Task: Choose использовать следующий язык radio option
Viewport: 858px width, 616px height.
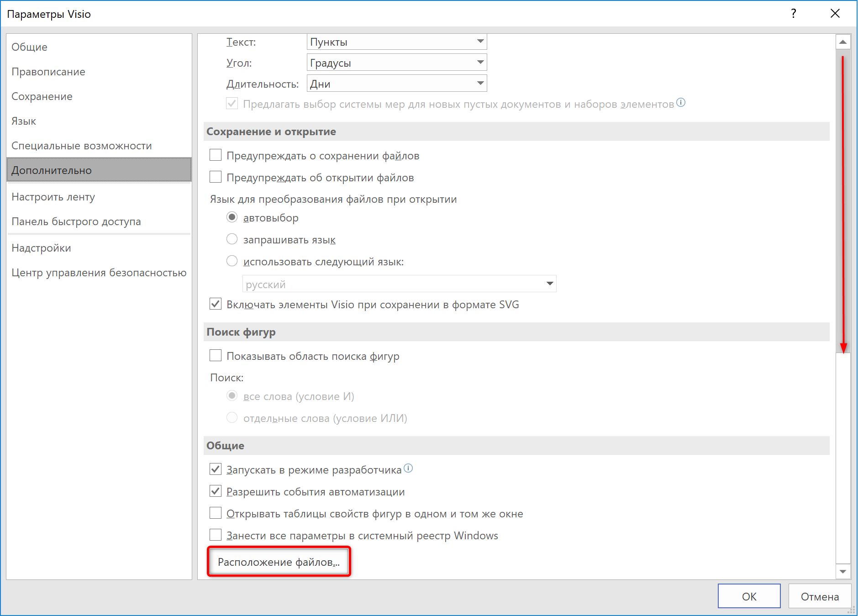Action: pyautogui.click(x=232, y=261)
